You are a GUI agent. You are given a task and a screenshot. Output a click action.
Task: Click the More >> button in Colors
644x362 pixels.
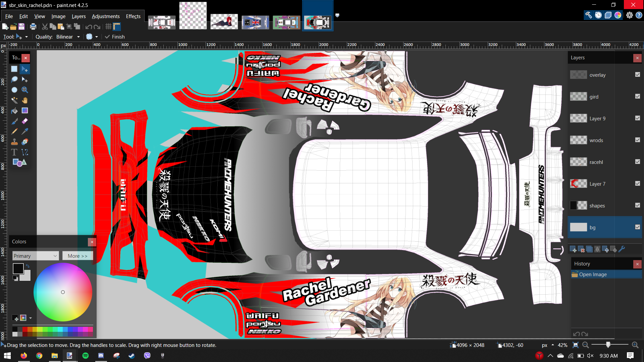point(77,256)
